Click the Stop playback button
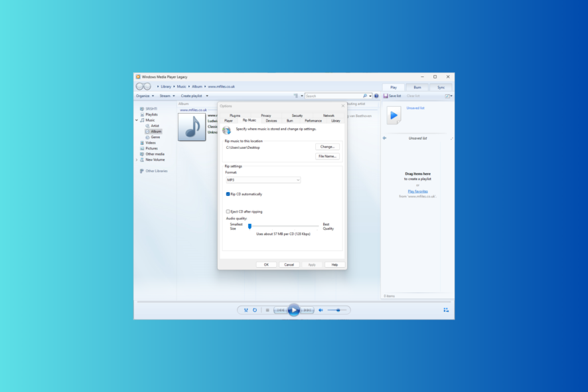The width and height of the screenshot is (588, 392). click(267, 310)
